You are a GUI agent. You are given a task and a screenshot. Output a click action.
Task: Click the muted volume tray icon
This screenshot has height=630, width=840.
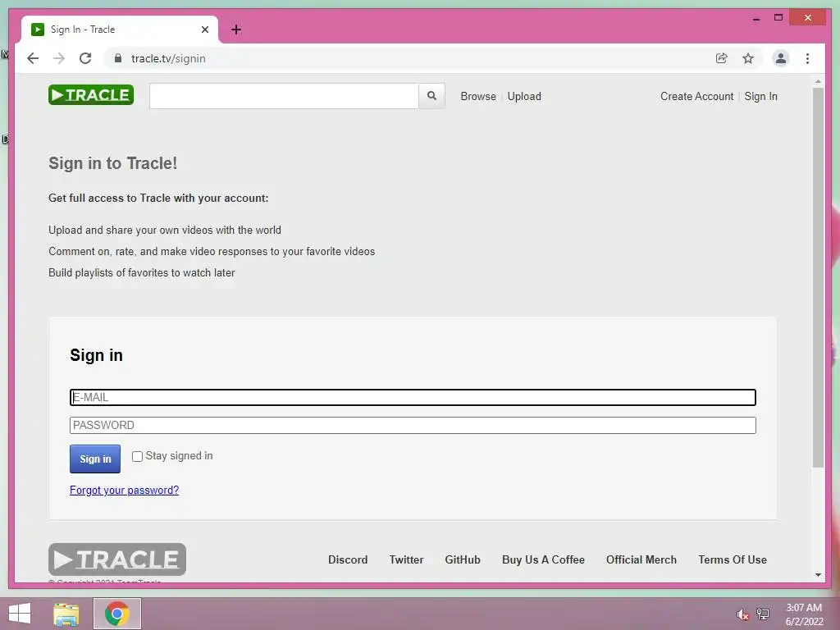(x=742, y=614)
